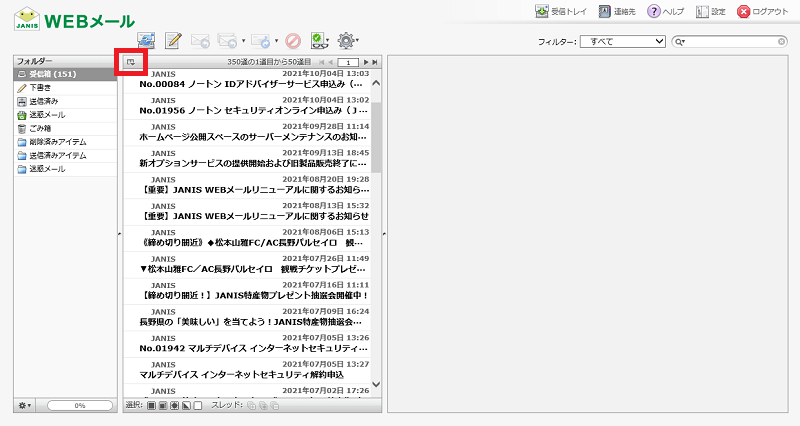The width and height of the screenshot is (800, 426).
Task: Open 削除済みアイテム folder
Action: pos(65,142)
